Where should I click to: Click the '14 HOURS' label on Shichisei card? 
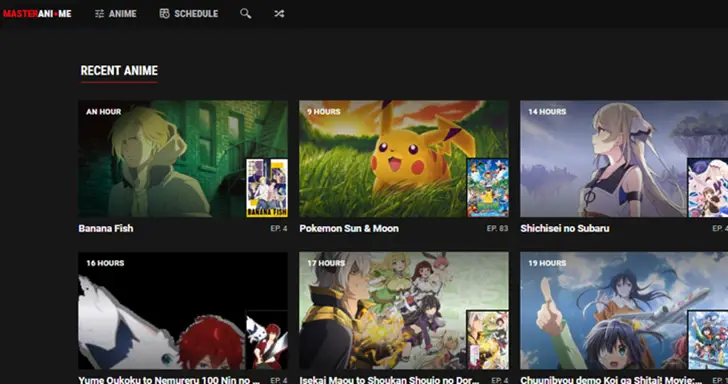(x=547, y=112)
